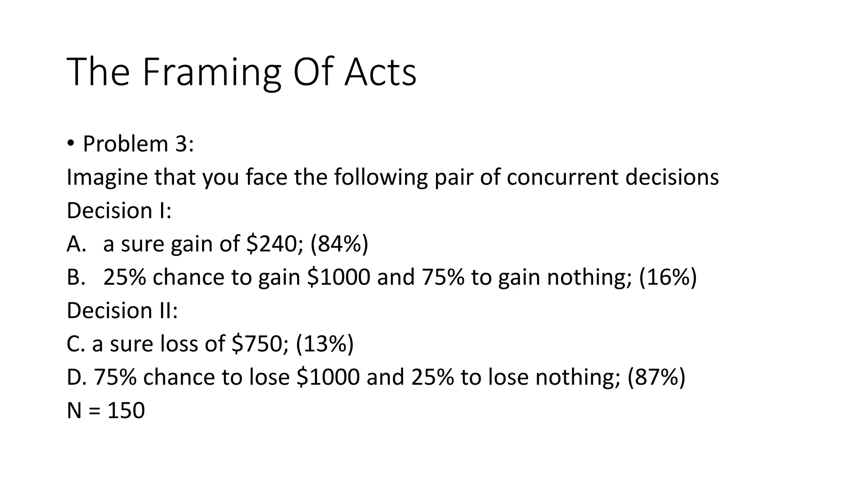Click the (87%) figure on option D

pyautogui.click(x=657, y=377)
